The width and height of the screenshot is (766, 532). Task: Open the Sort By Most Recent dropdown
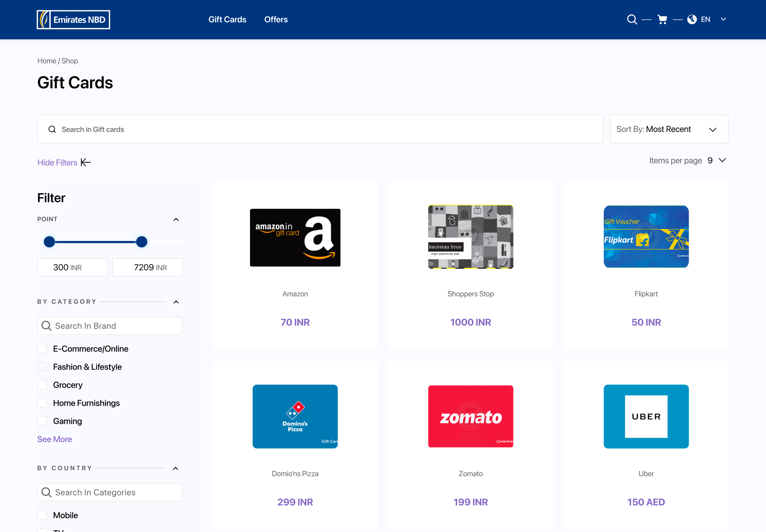tap(669, 129)
